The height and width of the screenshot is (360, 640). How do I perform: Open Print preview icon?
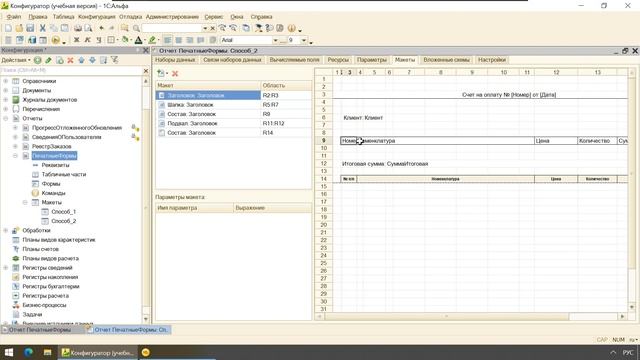[88, 28]
